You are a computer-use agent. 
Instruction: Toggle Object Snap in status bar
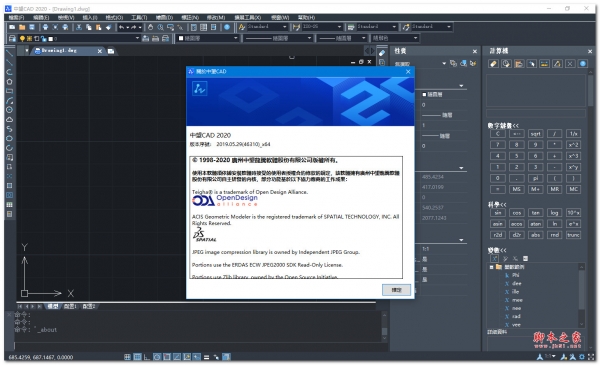[167, 357]
